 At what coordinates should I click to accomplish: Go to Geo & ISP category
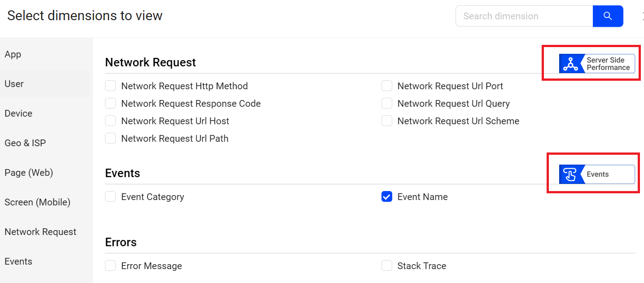[x=25, y=143]
